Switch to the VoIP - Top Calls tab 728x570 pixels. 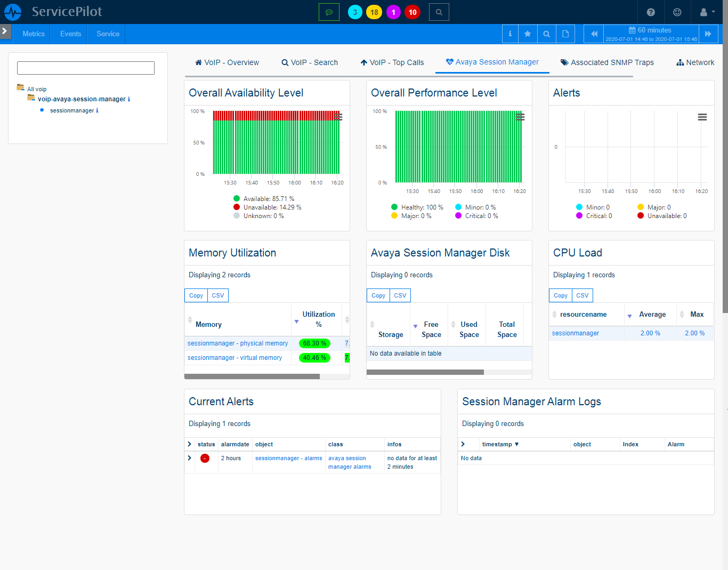(x=392, y=62)
